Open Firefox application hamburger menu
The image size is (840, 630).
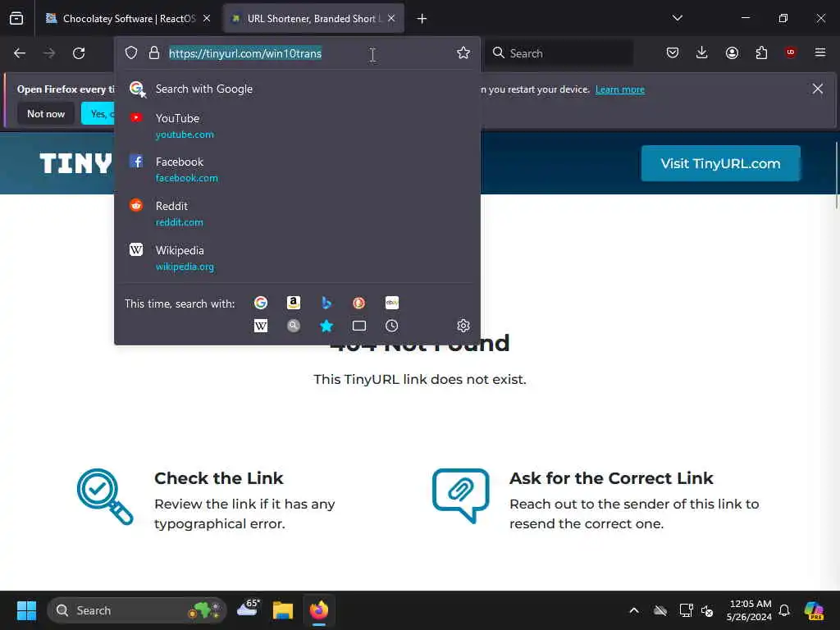pyautogui.click(x=820, y=52)
